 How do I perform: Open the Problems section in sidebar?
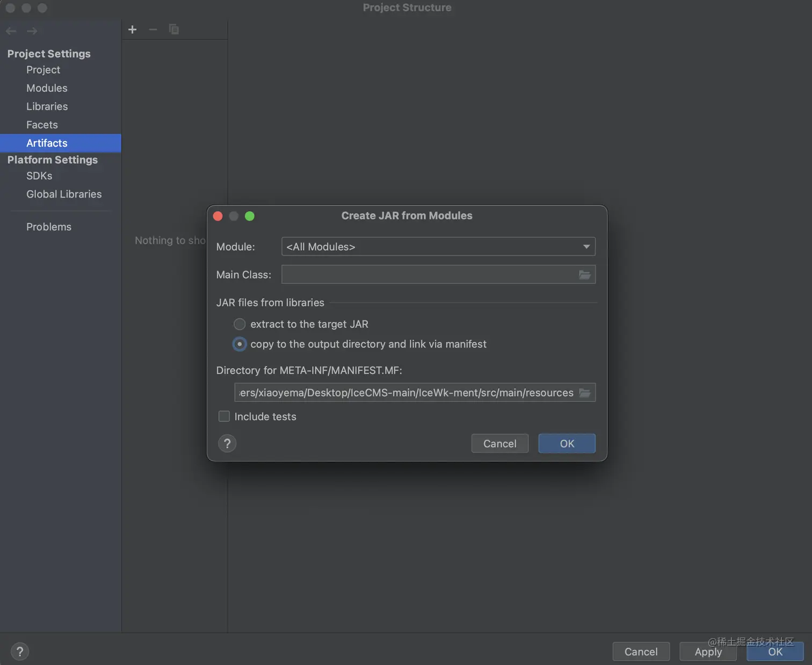click(x=49, y=227)
